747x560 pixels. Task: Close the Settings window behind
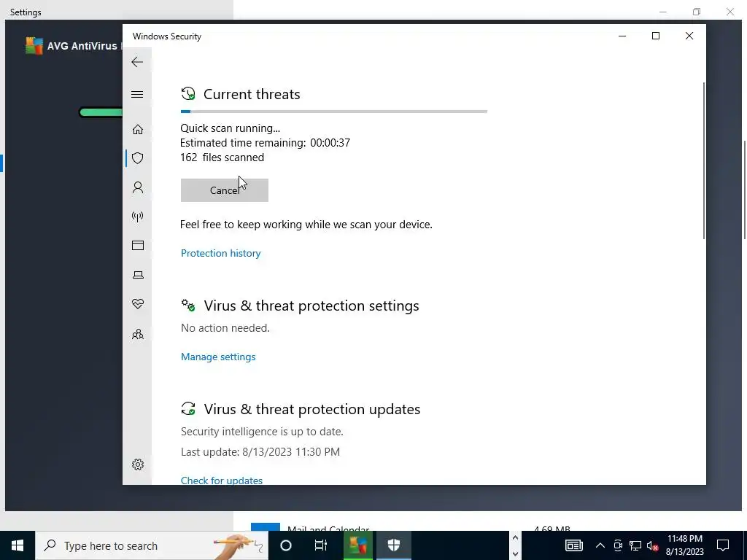[729, 12]
